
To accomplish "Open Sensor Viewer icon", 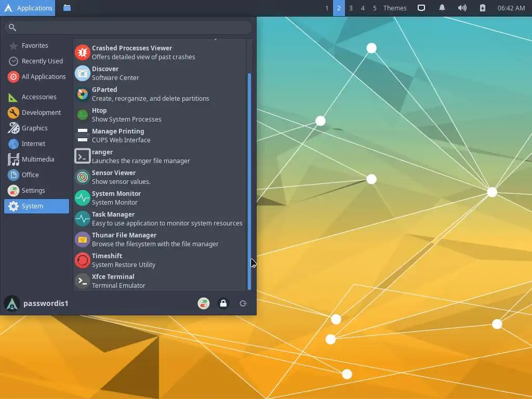I will pyautogui.click(x=82, y=177).
